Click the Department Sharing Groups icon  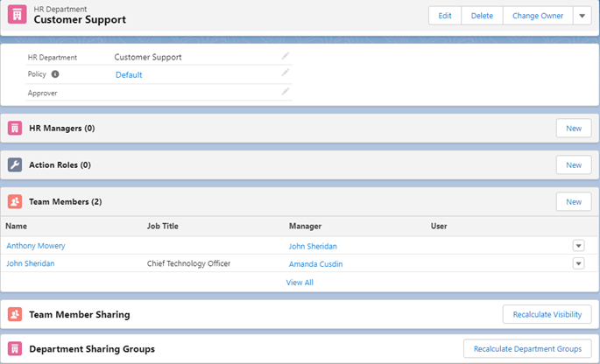pos(15,348)
